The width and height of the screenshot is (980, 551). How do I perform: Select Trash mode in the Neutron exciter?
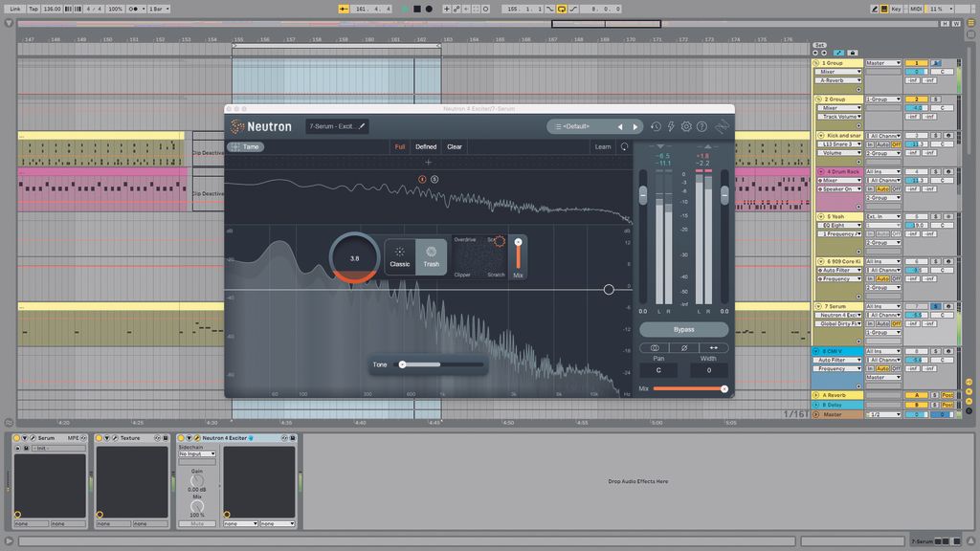pyautogui.click(x=430, y=255)
